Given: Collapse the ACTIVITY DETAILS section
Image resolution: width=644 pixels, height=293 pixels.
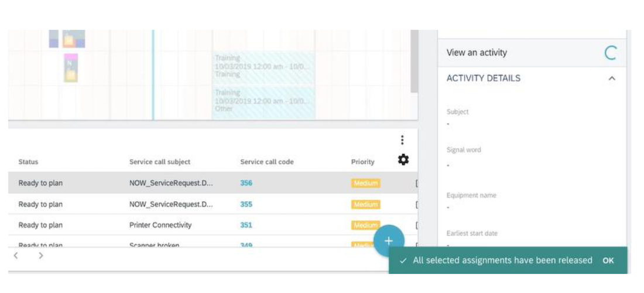Looking at the screenshot, I should click(612, 79).
